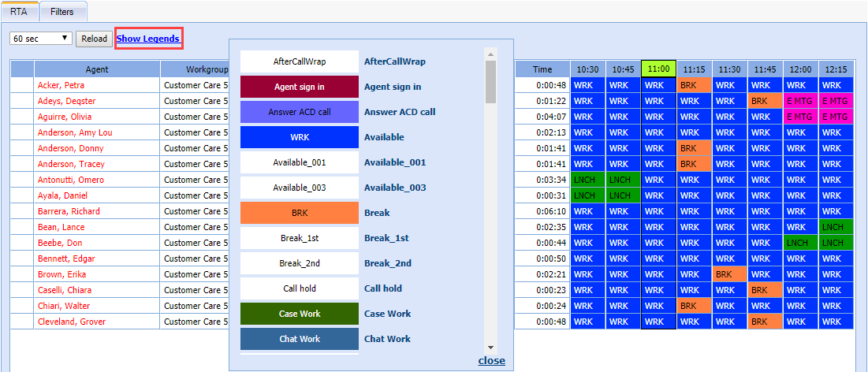Image resolution: width=868 pixels, height=372 pixels.
Task: Select the highlighted 11:00 time column header
Action: (x=658, y=69)
